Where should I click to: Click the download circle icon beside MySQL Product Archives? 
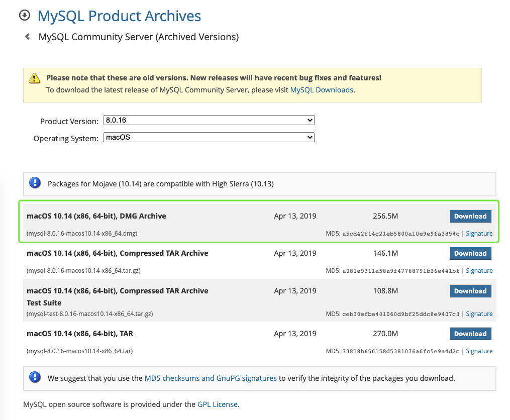click(25, 15)
